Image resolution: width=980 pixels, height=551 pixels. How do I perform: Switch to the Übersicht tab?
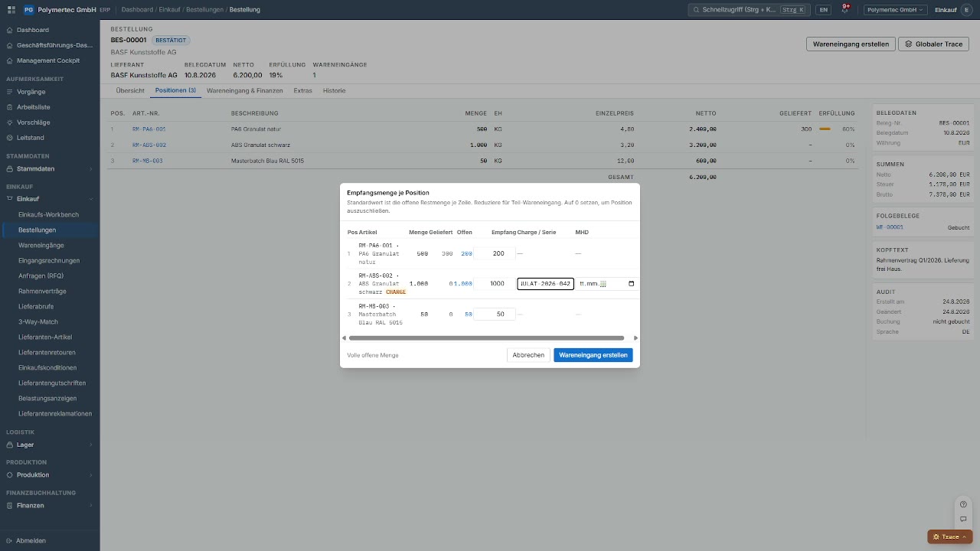pos(130,90)
